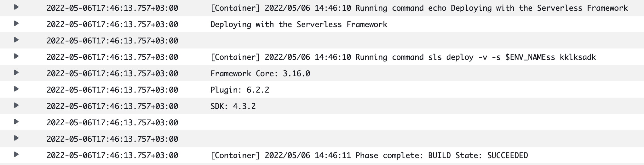Click the 'Framework Core: 3.16.0' message text
This screenshot has width=644, height=165.
tap(260, 74)
